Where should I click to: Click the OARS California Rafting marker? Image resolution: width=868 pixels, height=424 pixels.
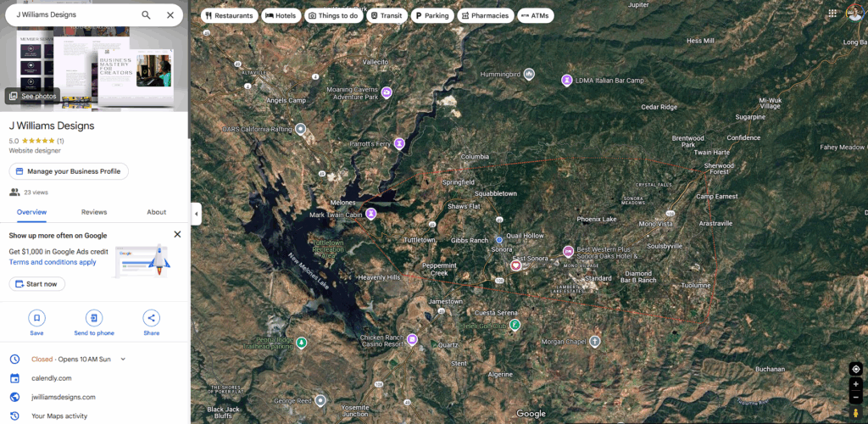tap(301, 129)
